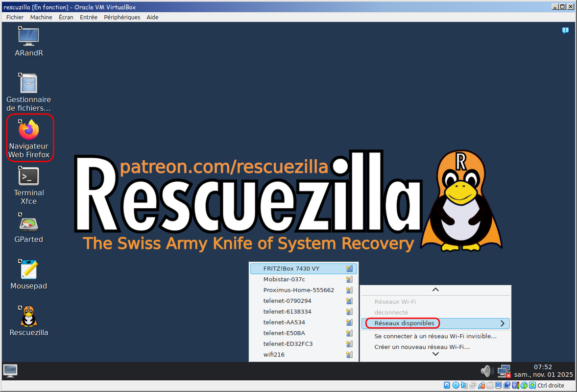Open the VirtualBox notification icon at top right
Viewport: 577px width, 392px height.
(565, 30)
